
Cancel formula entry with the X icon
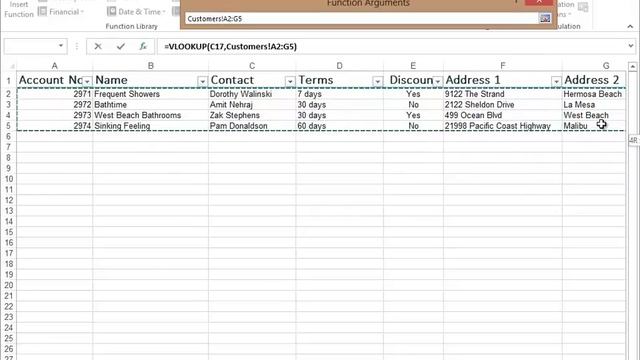click(98, 47)
